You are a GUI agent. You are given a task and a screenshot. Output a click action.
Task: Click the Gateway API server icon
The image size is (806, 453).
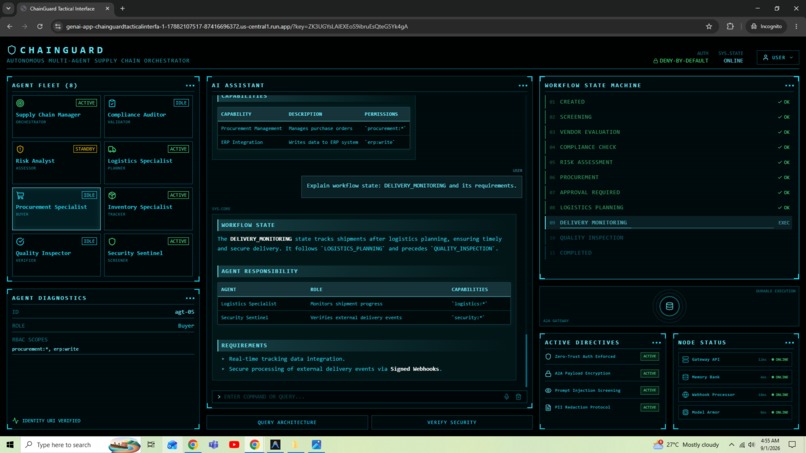[685, 359]
